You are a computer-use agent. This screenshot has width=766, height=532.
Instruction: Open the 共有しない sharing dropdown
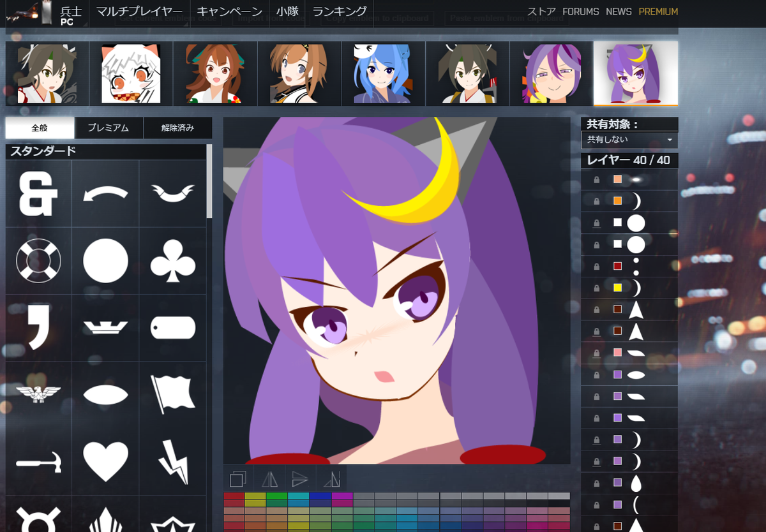click(x=629, y=140)
